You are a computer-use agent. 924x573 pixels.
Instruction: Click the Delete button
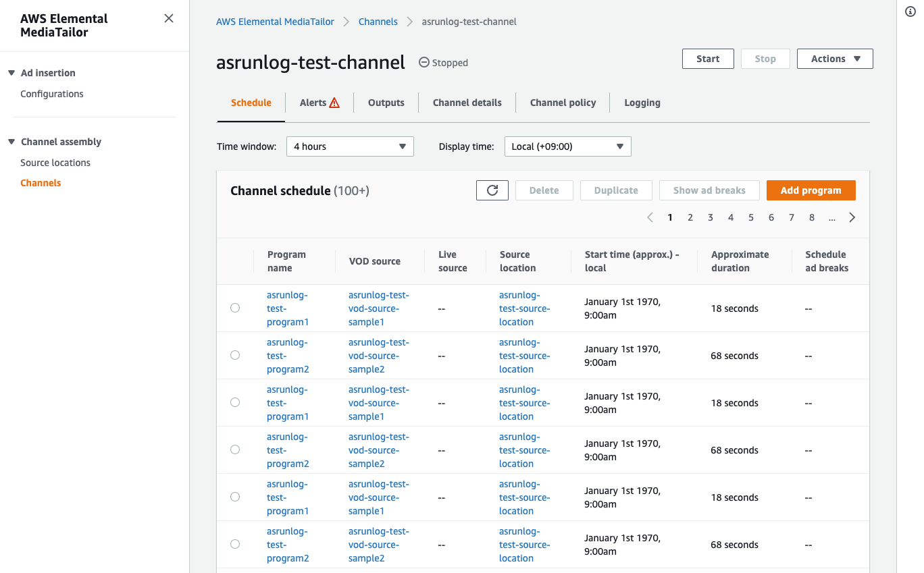click(544, 190)
